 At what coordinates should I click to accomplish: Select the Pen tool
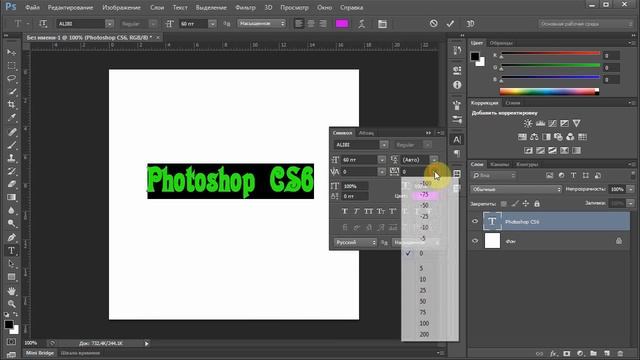coord(11,237)
